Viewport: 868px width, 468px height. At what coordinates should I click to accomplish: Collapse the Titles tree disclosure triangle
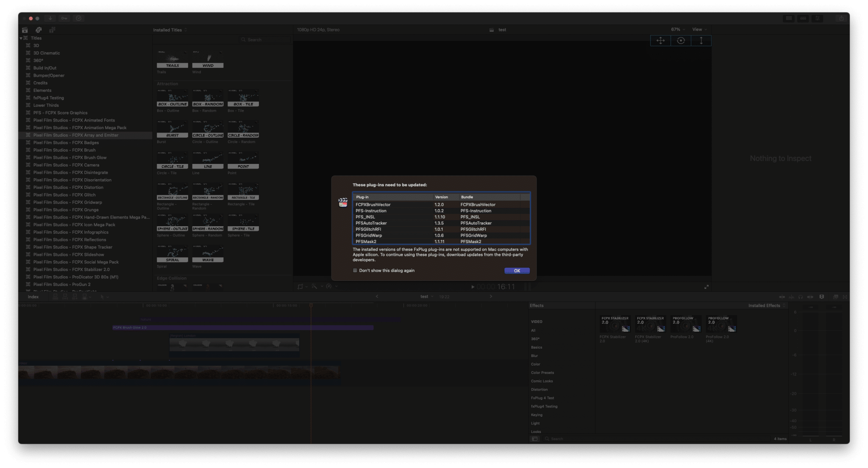tap(21, 38)
